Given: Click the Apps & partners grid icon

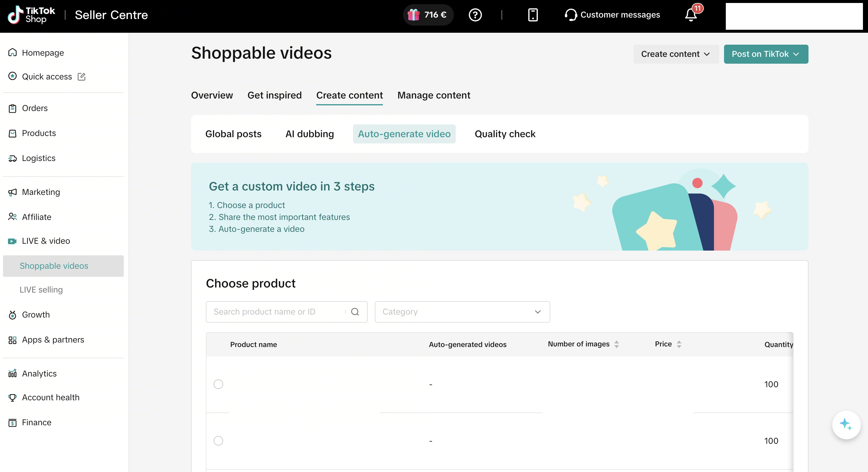Looking at the screenshot, I should pyautogui.click(x=12, y=340).
